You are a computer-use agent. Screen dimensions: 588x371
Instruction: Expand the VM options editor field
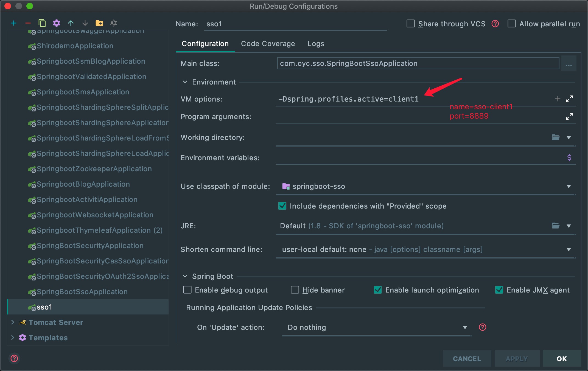pyautogui.click(x=570, y=99)
